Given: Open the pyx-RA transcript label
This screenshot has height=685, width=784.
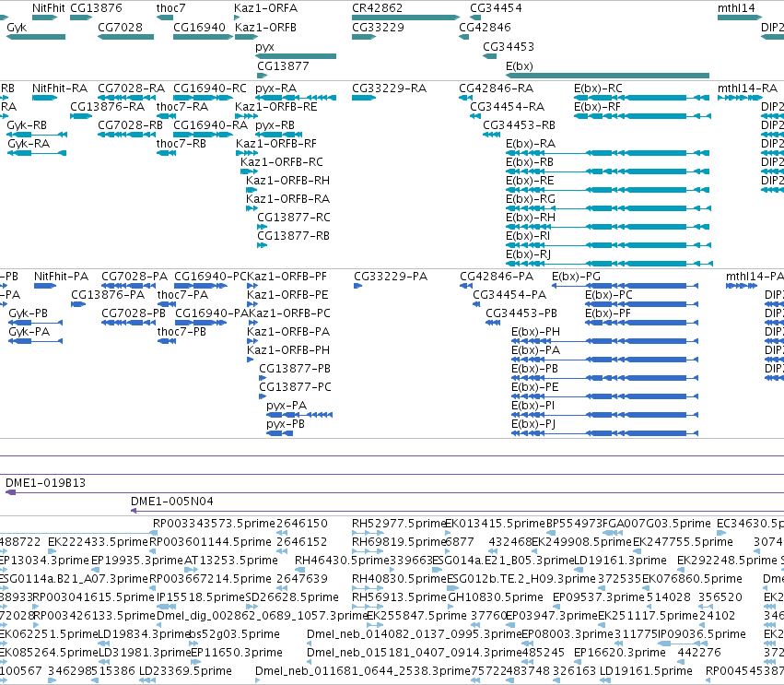Looking at the screenshot, I should click(x=276, y=89).
